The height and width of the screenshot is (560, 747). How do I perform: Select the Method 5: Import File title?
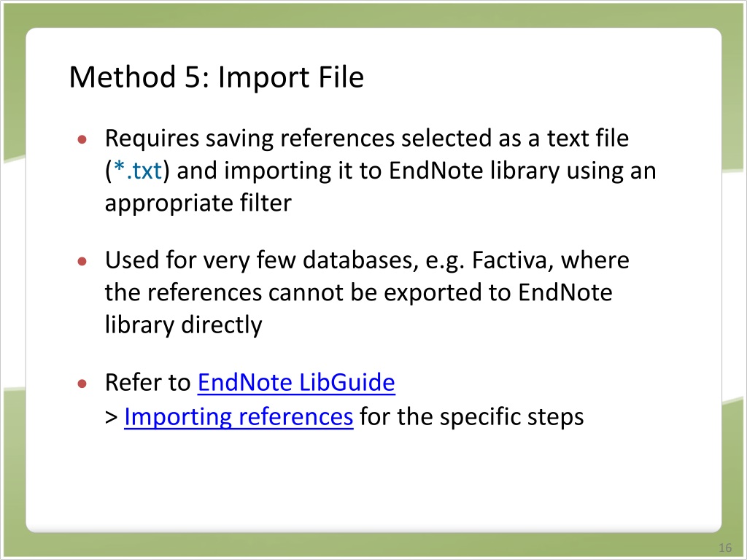pyautogui.click(x=217, y=77)
